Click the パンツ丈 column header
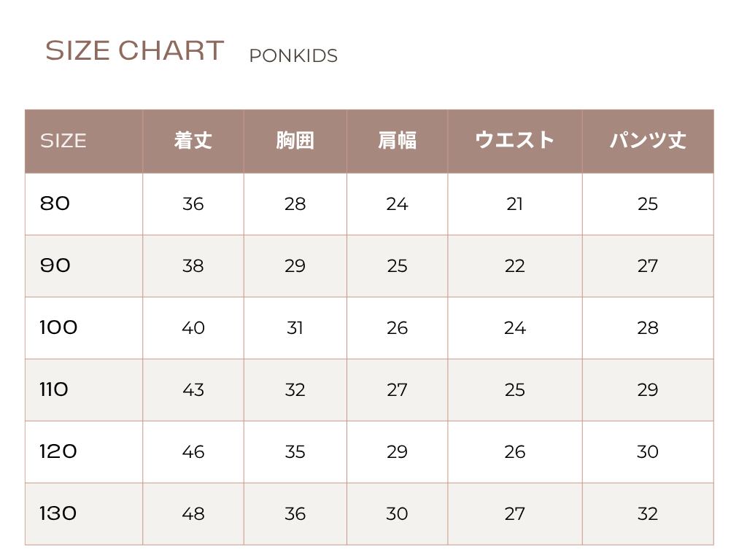Viewport: 747px width, 560px height. 648,141
